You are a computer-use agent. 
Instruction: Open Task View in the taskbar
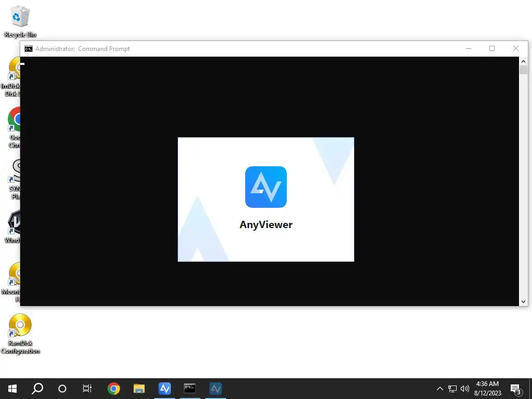[87, 389]
